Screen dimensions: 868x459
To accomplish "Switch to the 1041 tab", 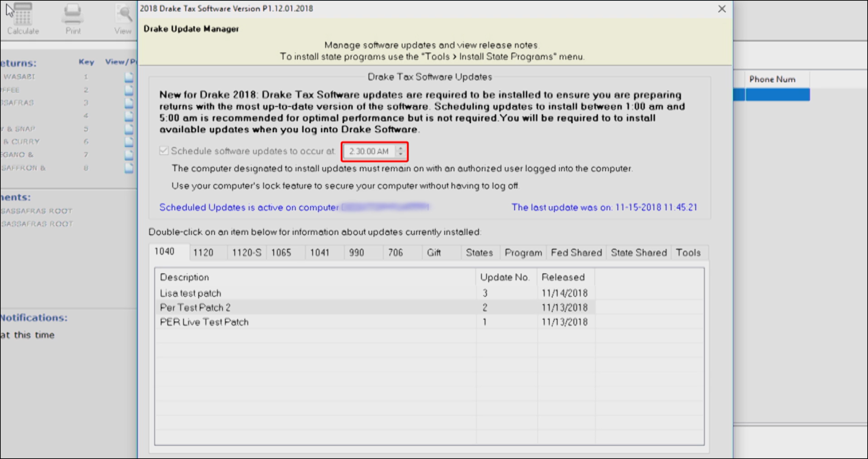I will coord(324,253).
